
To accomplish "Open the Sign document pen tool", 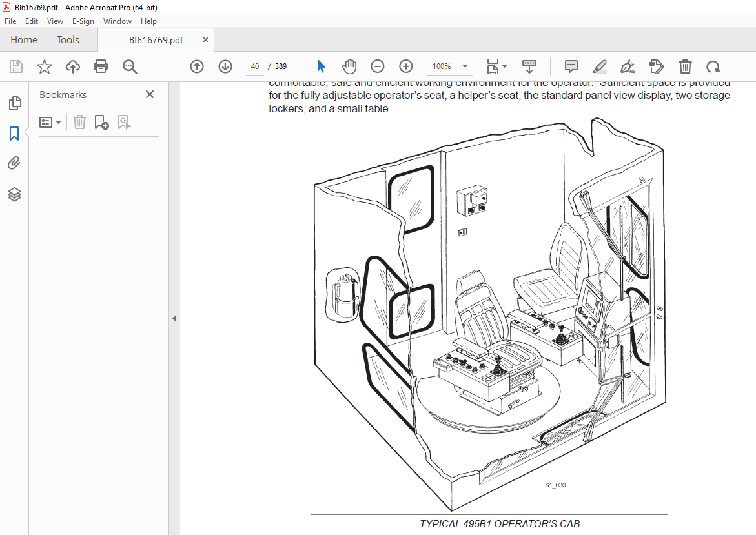I will click(x=628, y=66).
